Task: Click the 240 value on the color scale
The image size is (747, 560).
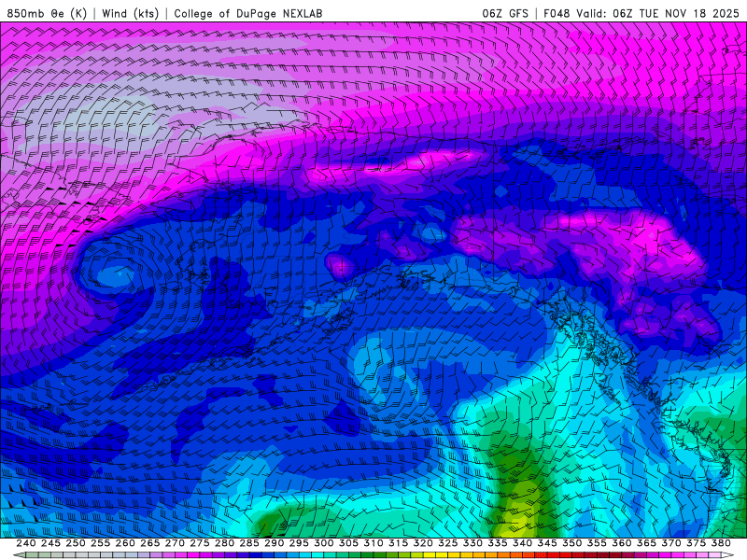Action: [x=26, y=543]
